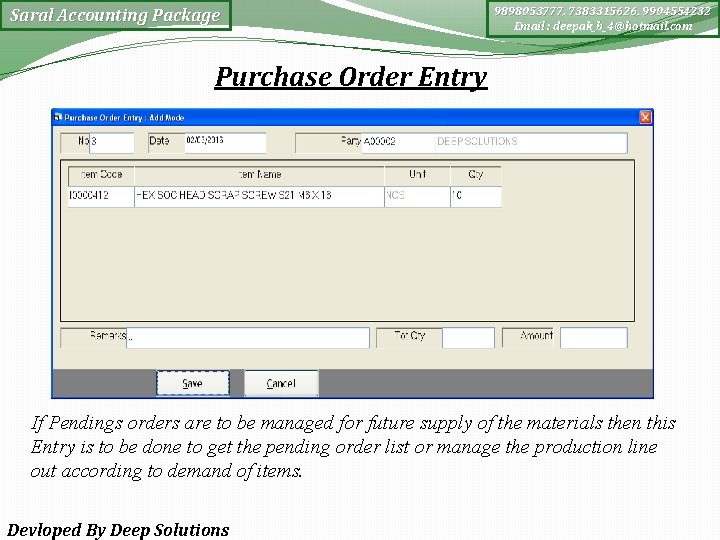Click the Unit column header
720x540 pixels.
[417, 175]
